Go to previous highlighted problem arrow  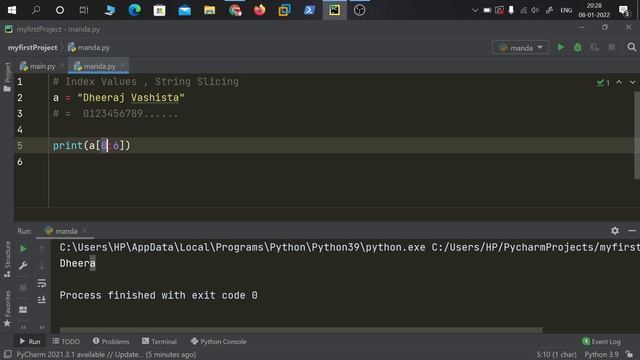tap(619, 82)
